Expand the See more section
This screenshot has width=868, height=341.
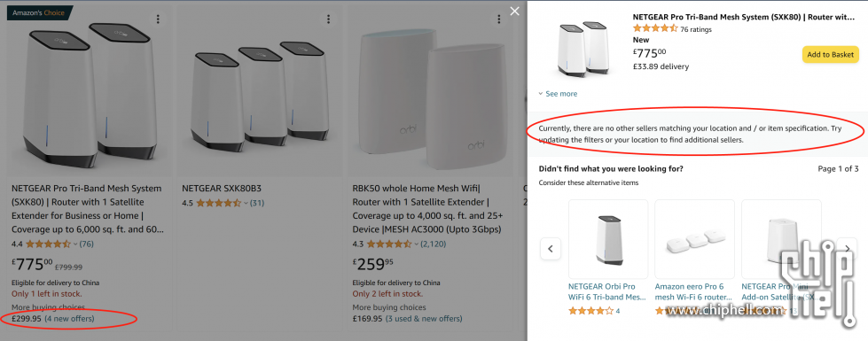click(x=558, y=94)
